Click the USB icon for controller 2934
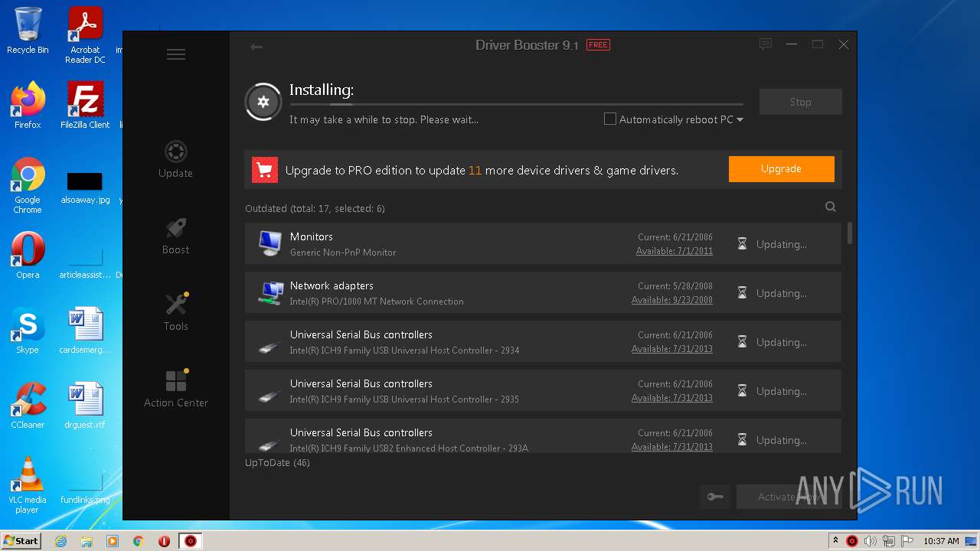Viewport: 980px width, 551px height. 268,347
